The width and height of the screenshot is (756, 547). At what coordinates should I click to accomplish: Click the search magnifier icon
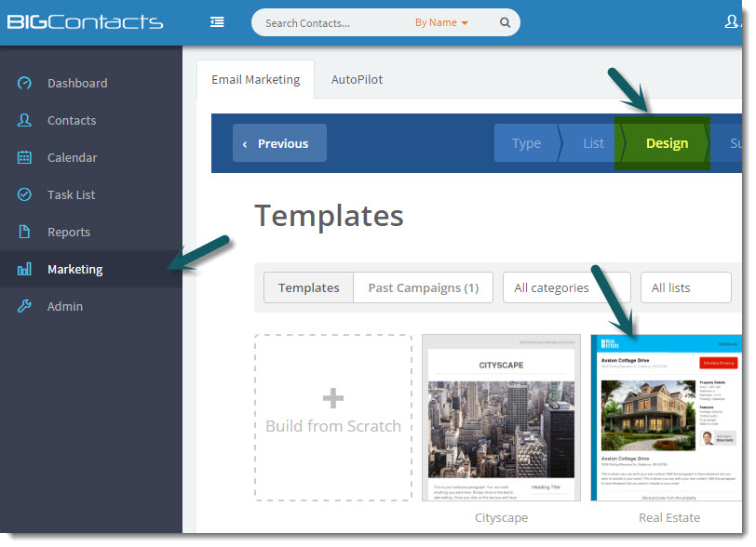pyautogui.click(x=505, y=22)
